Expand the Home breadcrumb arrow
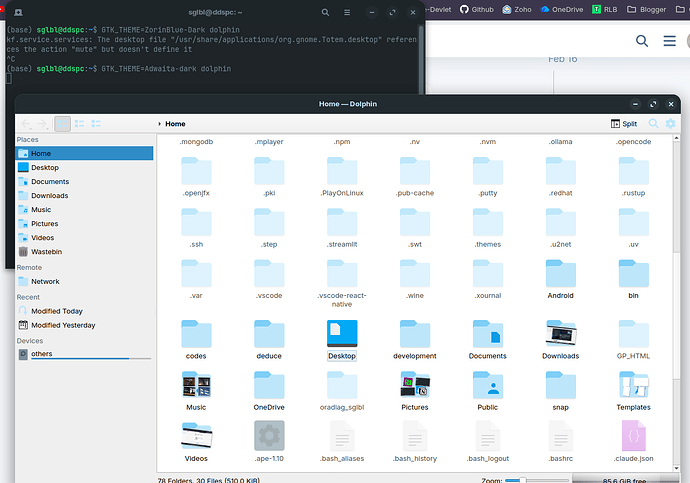This screenshot has height=483, width=690. (160, 124)
